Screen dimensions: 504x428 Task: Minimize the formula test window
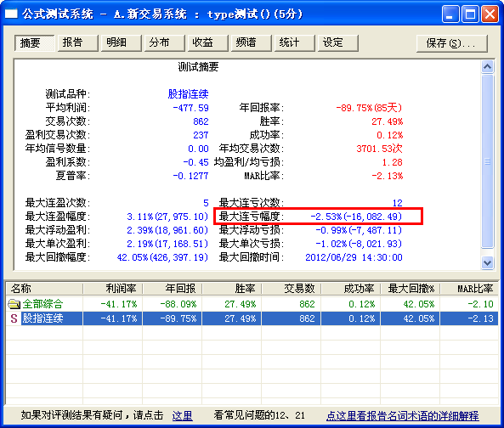click(x=450, y=14)
